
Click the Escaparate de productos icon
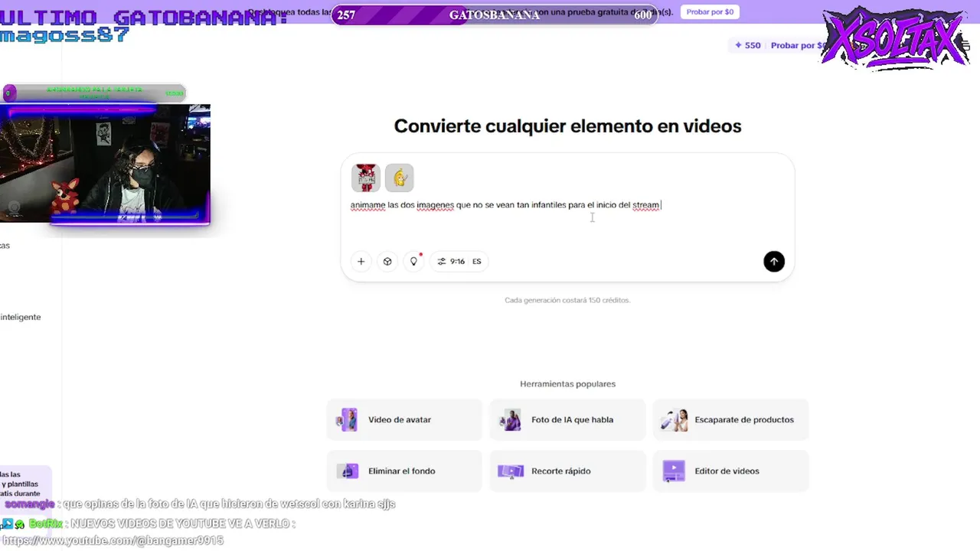[x=674, y=419]
